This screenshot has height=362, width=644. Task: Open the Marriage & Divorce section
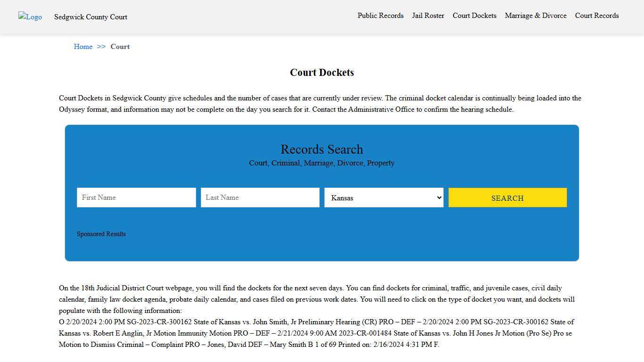536,16
